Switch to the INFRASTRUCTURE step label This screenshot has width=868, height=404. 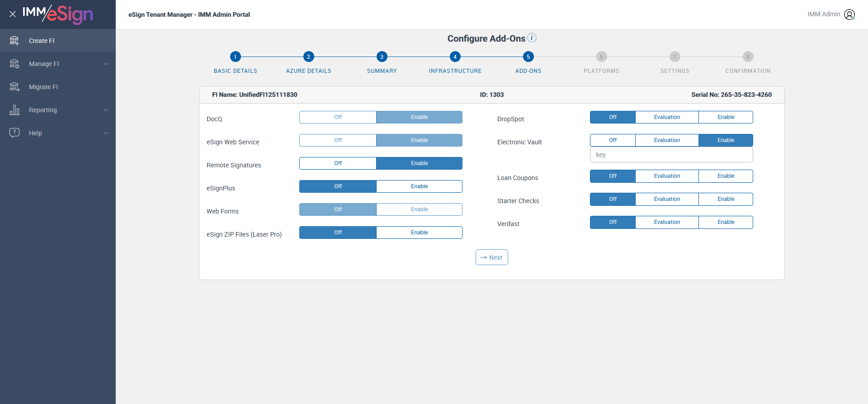(455, 71)
